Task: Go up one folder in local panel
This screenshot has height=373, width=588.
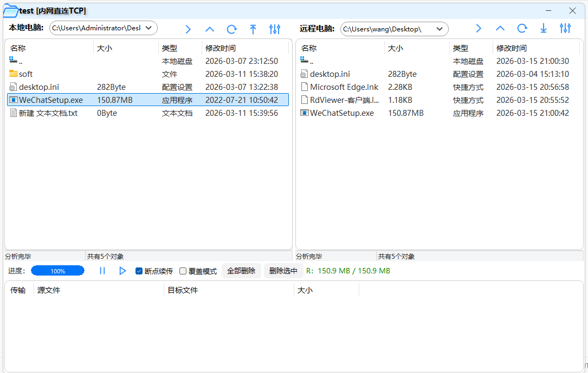Action: (x=210, y=29)
